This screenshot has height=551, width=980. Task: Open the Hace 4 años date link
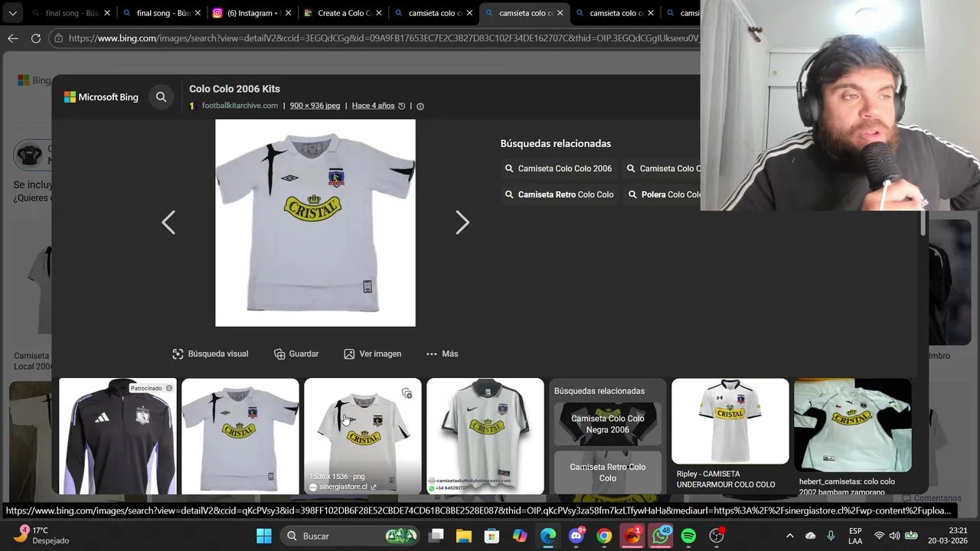(x=373, y=106)
